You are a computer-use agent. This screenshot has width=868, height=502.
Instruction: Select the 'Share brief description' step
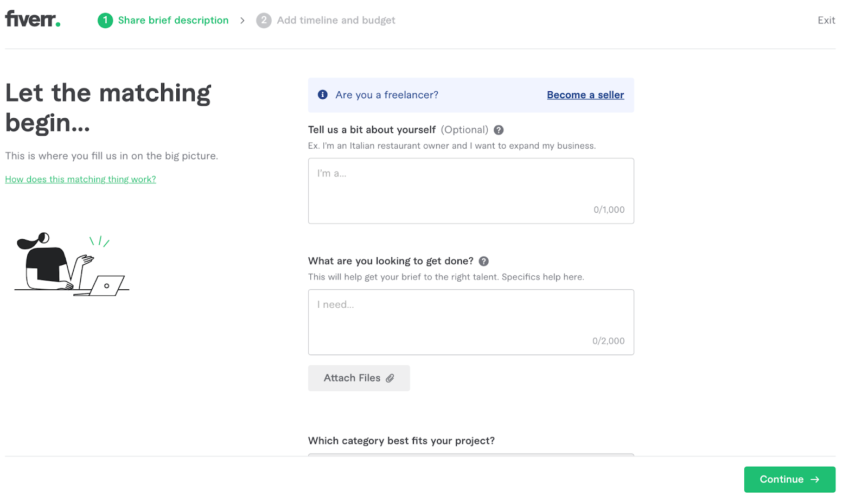click(173, 21)
